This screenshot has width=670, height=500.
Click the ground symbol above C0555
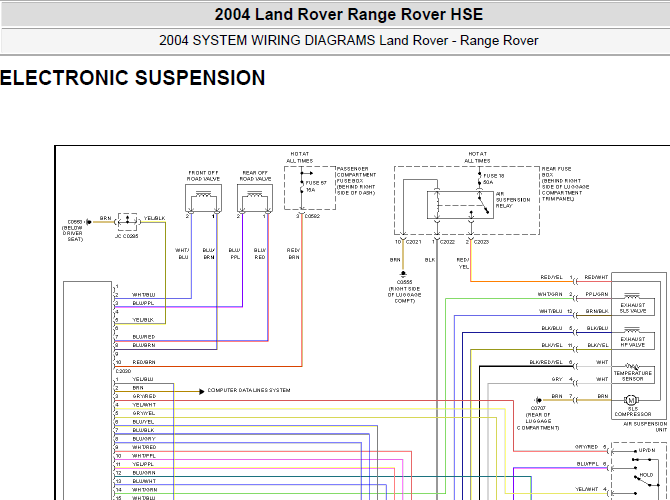pos(403,274)
